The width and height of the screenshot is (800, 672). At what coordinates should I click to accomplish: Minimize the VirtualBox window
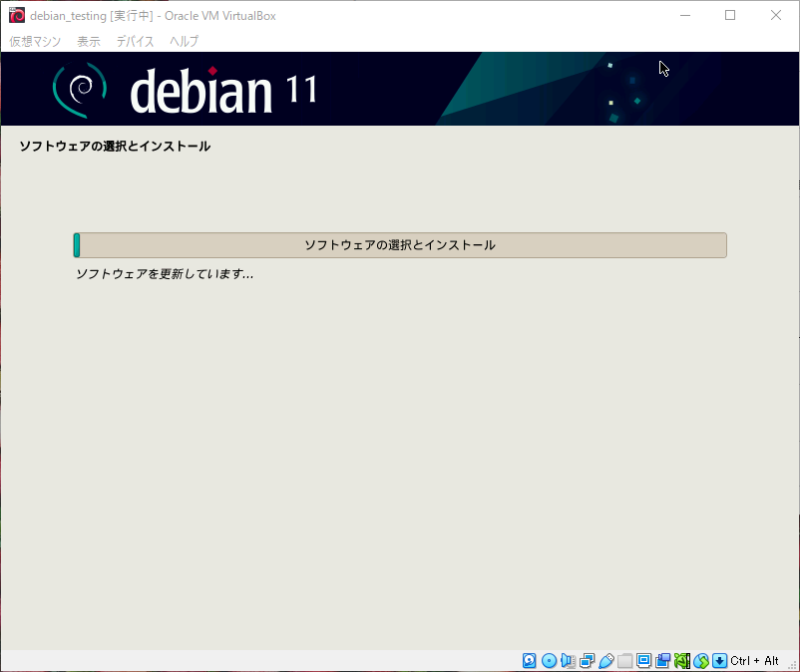tap(685, 15)
